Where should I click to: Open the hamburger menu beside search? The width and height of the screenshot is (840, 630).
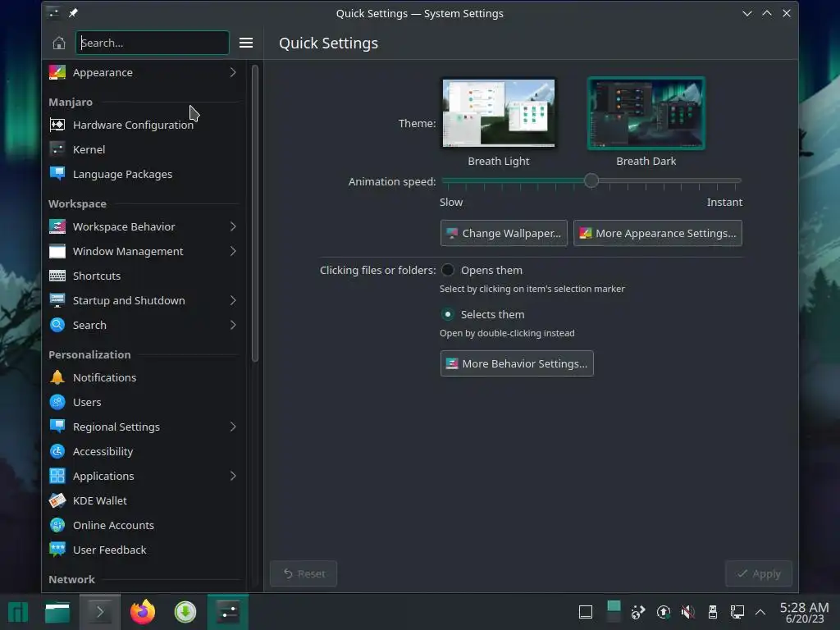(x=246, y=43)
